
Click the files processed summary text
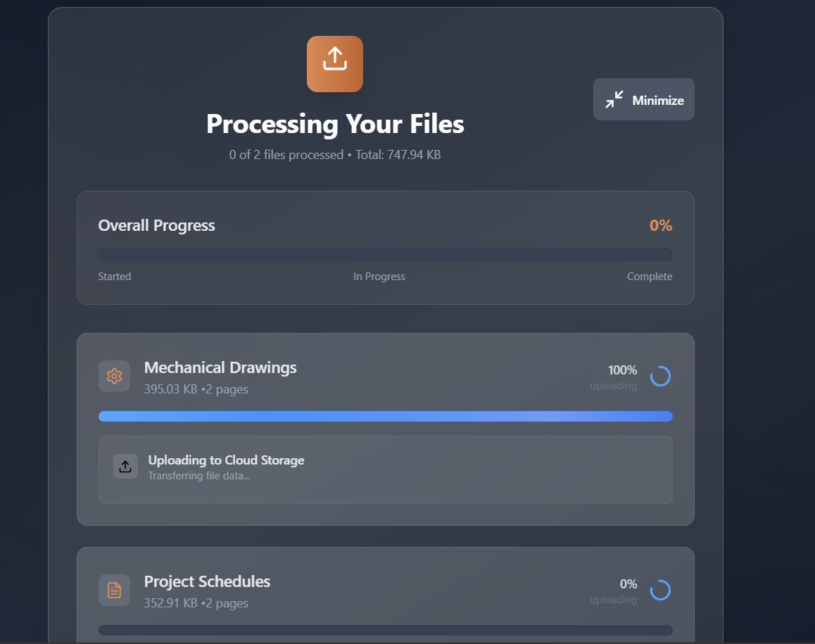[335, 155]
